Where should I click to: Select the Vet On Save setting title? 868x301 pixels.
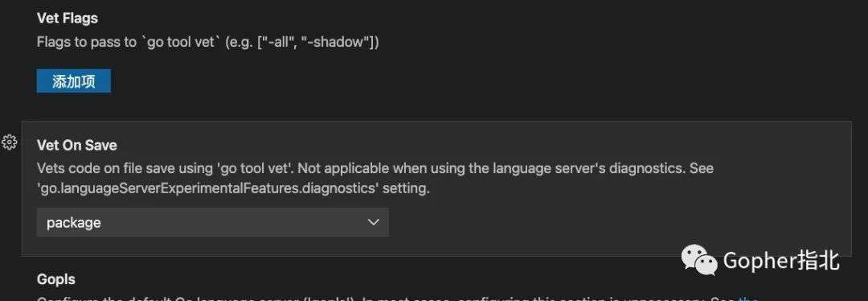point(77,145)
